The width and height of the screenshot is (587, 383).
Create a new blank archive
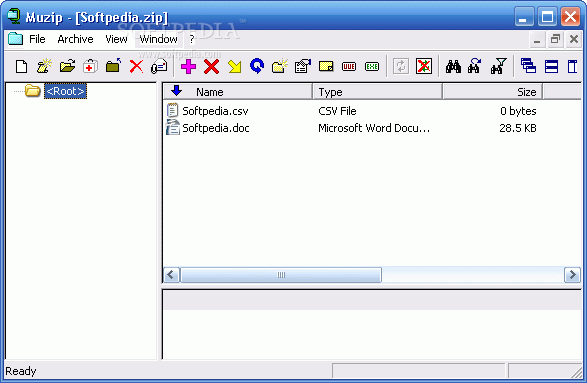tap(21, 67)
